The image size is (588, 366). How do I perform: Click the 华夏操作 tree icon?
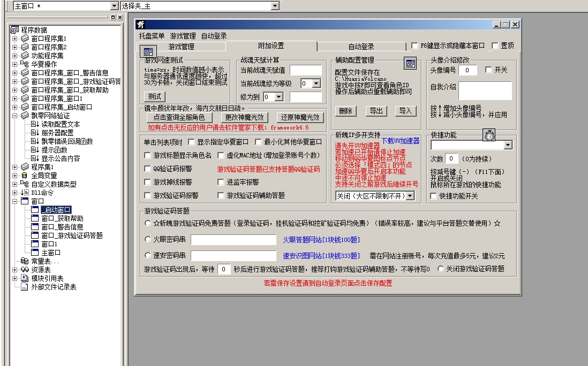coord(25,64)
